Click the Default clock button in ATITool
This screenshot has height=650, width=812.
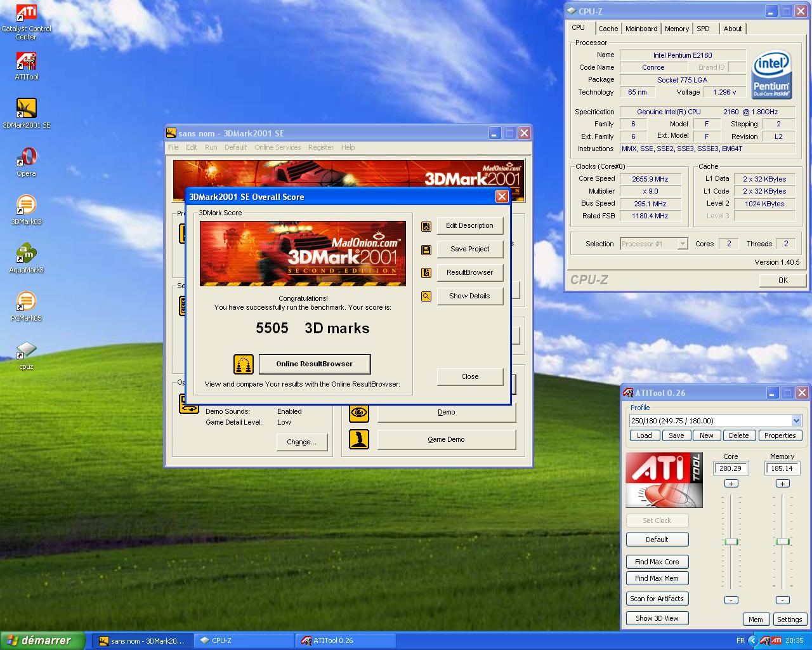657,540
